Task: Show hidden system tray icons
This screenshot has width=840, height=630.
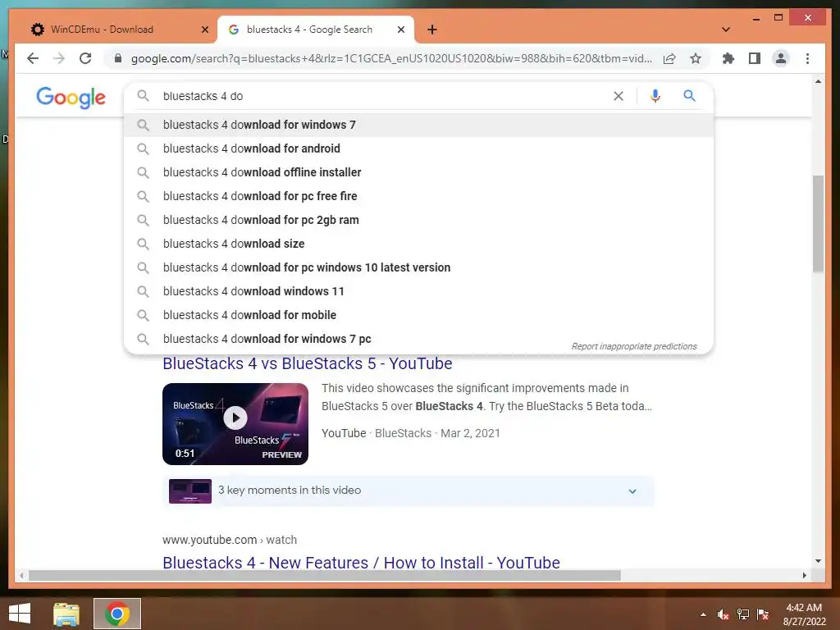Action: (x=703, y=614)
